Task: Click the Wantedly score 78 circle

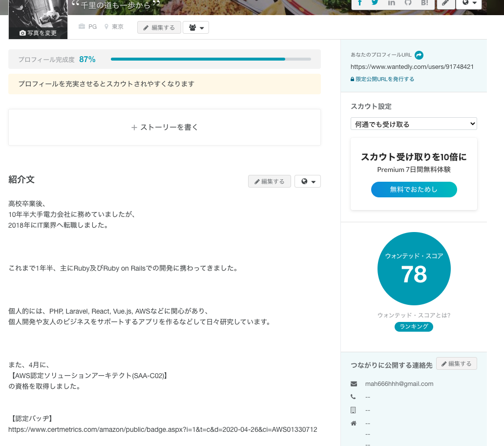Action: tap(414, 269)
